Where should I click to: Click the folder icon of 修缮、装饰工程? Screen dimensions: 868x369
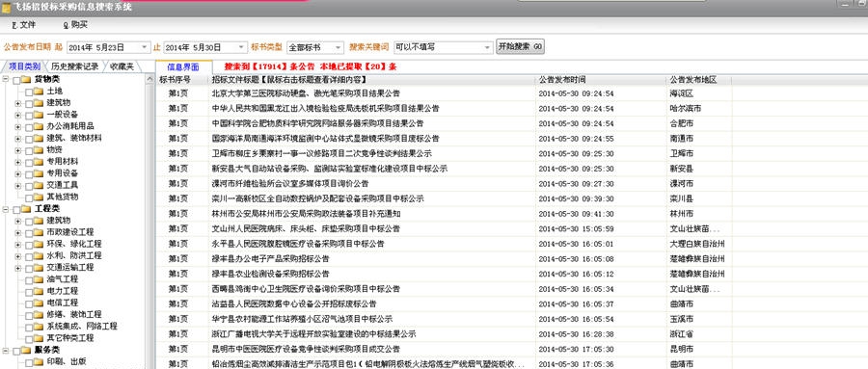tap(39, 315)
